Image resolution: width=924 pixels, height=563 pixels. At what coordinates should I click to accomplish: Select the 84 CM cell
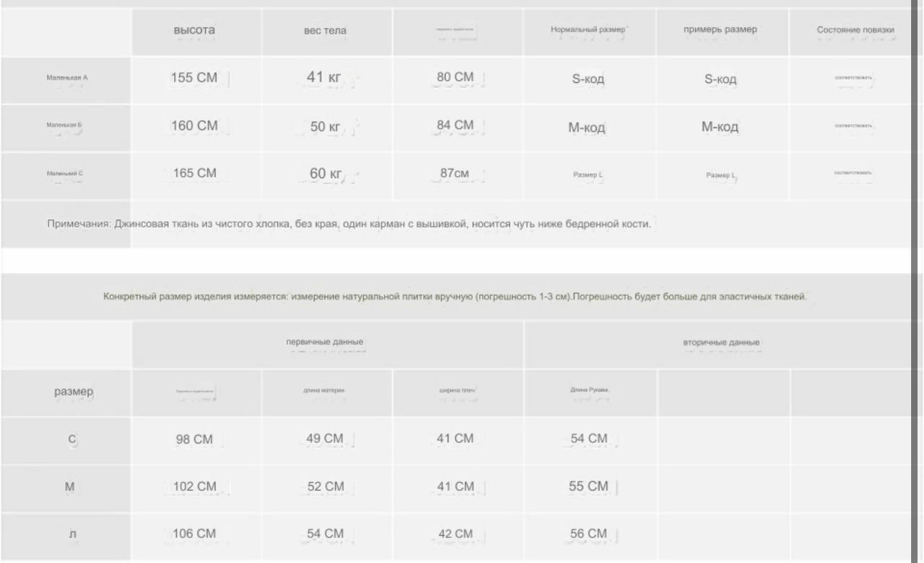(458, 127)
